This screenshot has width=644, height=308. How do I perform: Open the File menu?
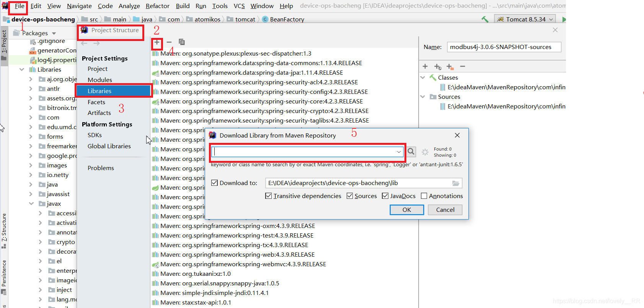click(20, 6)
